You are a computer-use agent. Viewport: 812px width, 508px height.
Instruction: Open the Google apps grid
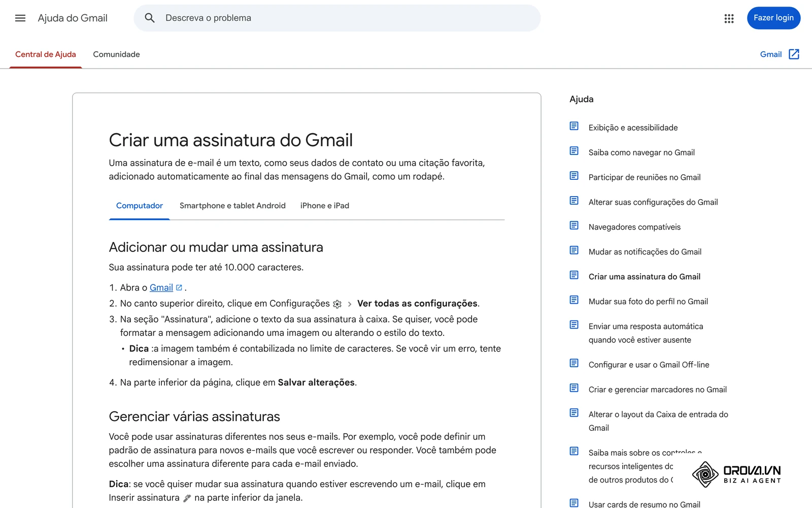click(729, 18)
